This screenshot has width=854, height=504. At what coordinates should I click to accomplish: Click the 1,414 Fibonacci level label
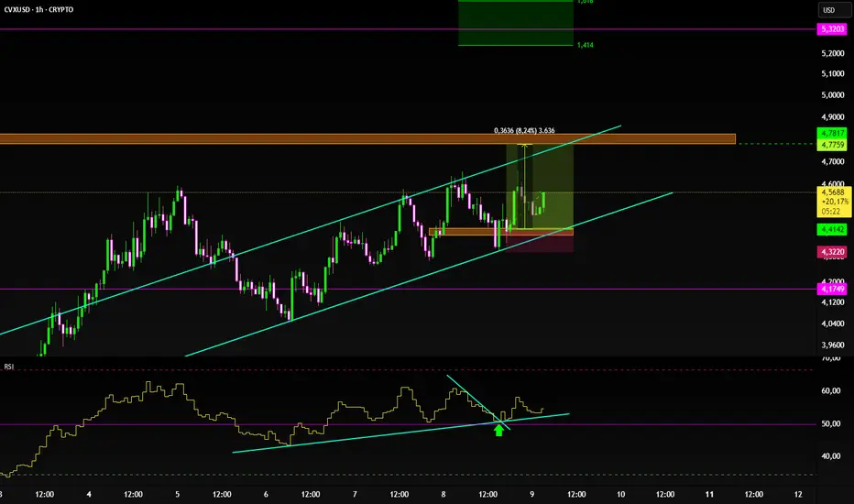click(x=585, y=45)
